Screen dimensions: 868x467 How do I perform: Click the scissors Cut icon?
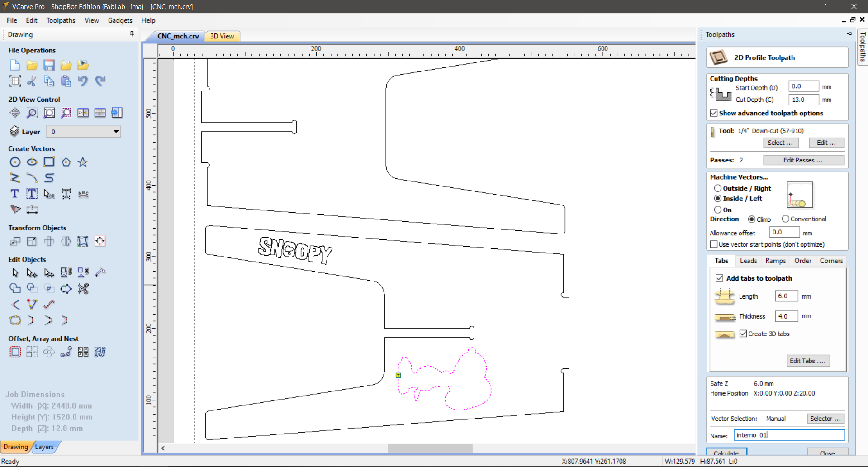point(32,81)
